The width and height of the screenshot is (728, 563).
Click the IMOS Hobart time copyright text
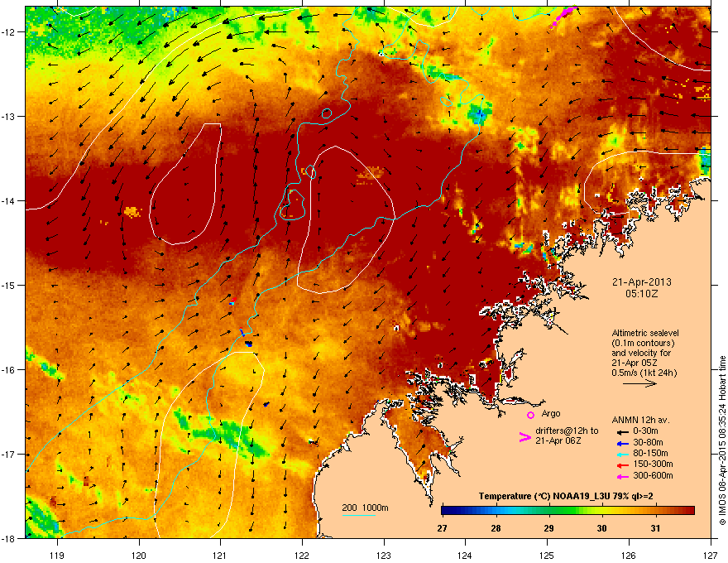(722, 440)
